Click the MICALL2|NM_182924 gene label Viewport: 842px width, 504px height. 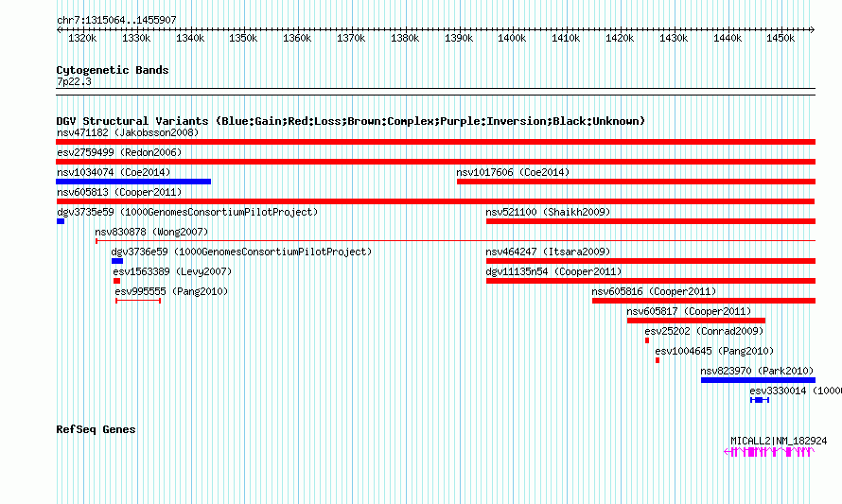click(x=779, y=441)
